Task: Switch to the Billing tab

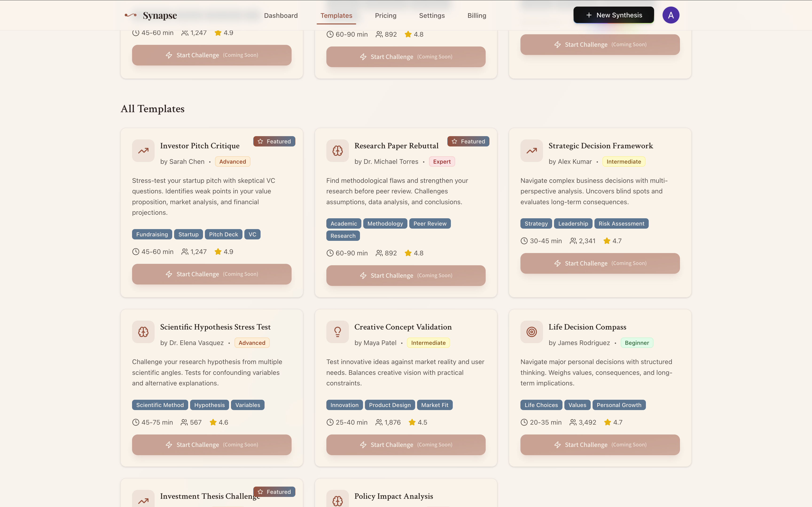Action: pyautogui.click(x=476, y=15)
